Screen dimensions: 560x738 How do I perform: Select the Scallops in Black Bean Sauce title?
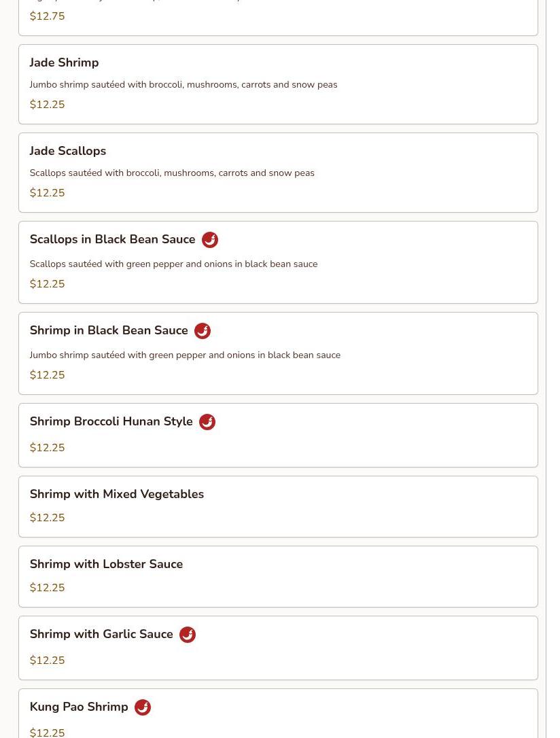tap(112, 239)
